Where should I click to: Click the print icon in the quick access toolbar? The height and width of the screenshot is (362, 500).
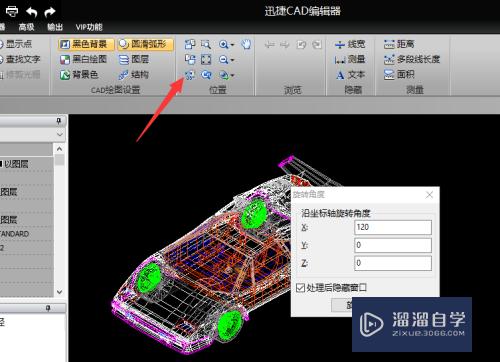point(12,11)
